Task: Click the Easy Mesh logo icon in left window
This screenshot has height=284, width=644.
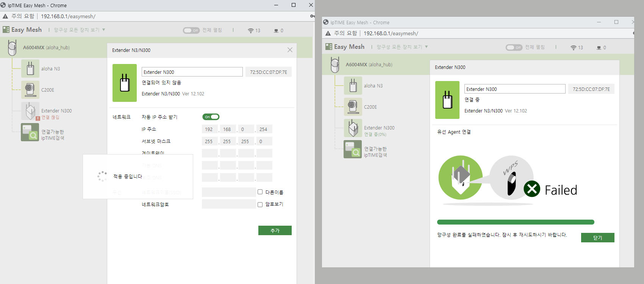Action: pos(6,30)
